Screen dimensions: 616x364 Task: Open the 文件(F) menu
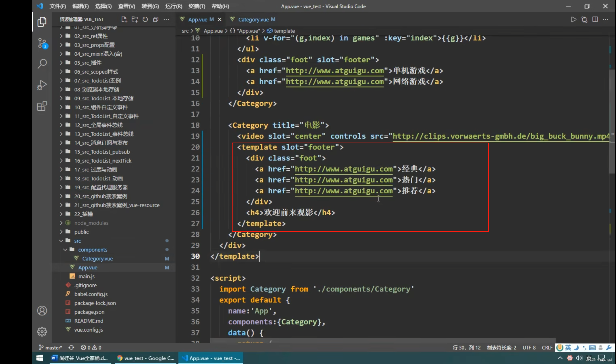tap(58, 6)
